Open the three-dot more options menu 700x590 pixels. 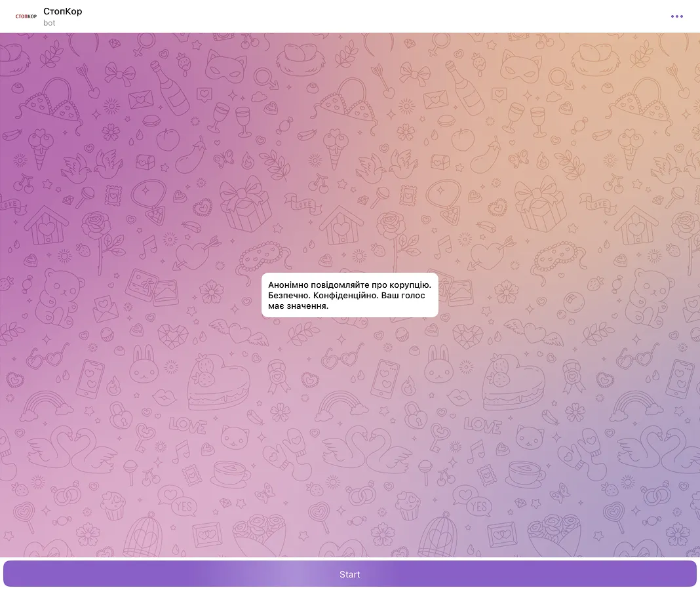(x=677, y=16)
